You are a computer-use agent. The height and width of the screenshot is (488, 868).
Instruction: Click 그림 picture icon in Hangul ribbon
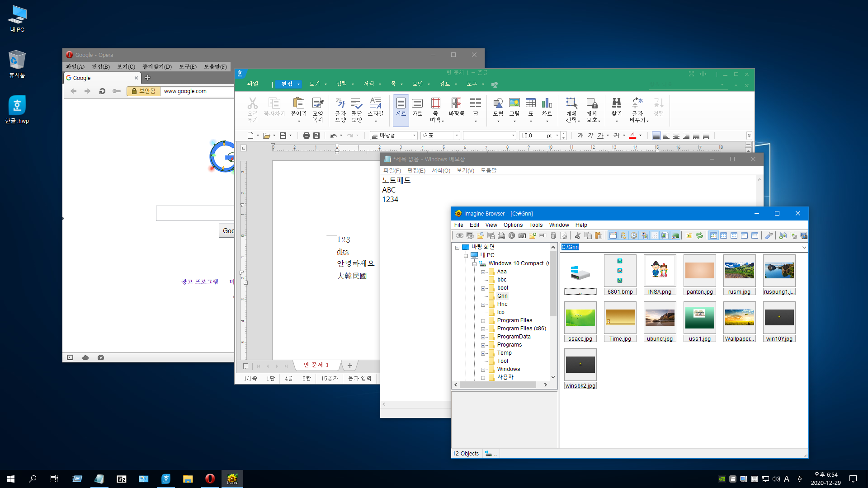click(x=514, y=110)
